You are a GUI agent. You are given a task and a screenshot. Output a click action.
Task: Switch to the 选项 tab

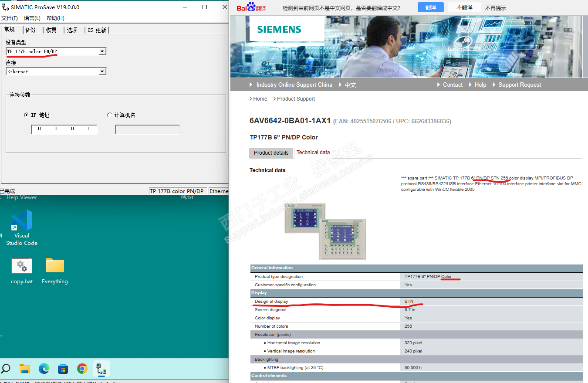point(72,30)
